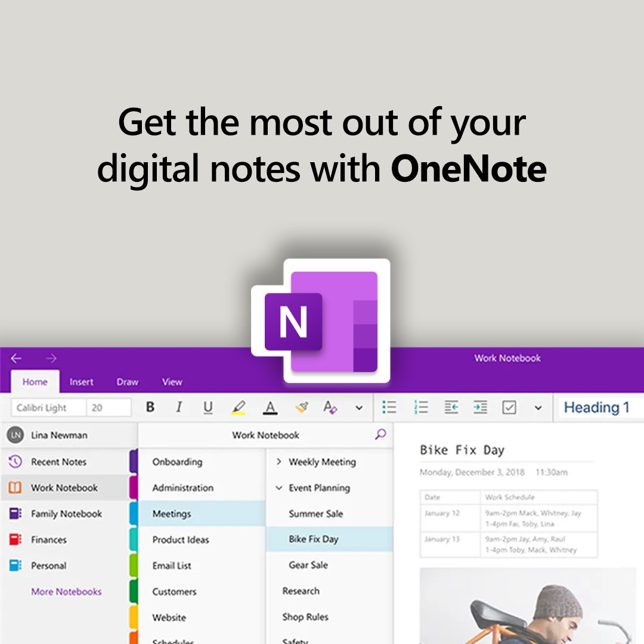Viewport: 644px width, 644px height.
Task: Collapse the Event Planning page group
Action: coord(279,488)
